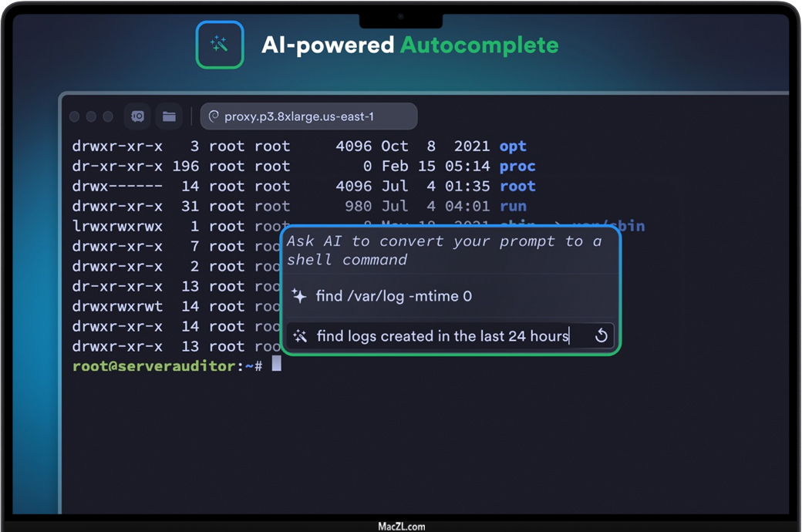Select the suggestion find /var/log -mtime 0
The image size is (802, 532).
click(x=393, y=296)
